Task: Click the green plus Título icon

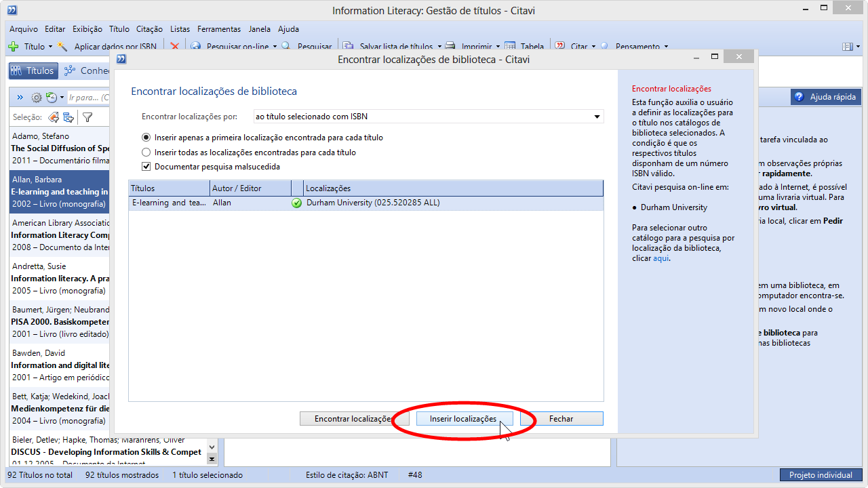Action: click(13, 47)
